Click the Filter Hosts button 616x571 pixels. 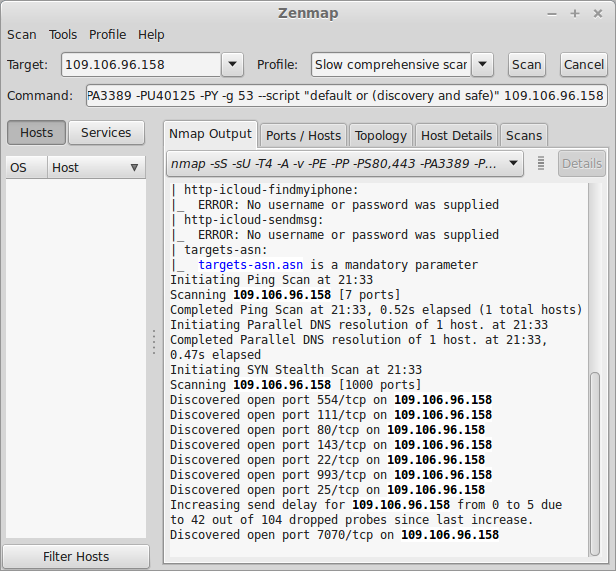click(76, 556)
